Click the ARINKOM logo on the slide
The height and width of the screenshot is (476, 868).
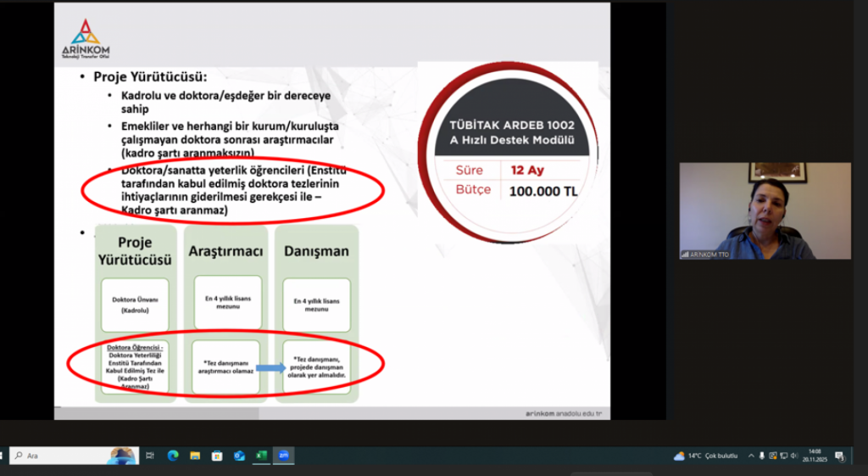coord(88,39)
